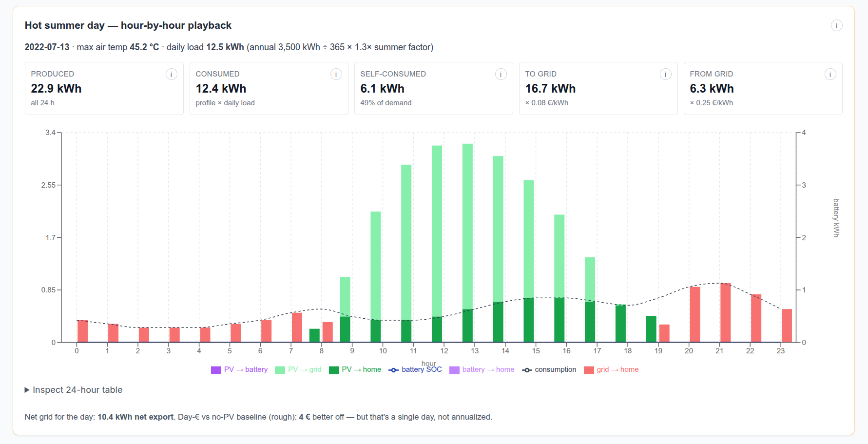Open info icon on the SELF-CONSUMED card

coord(501,74)
